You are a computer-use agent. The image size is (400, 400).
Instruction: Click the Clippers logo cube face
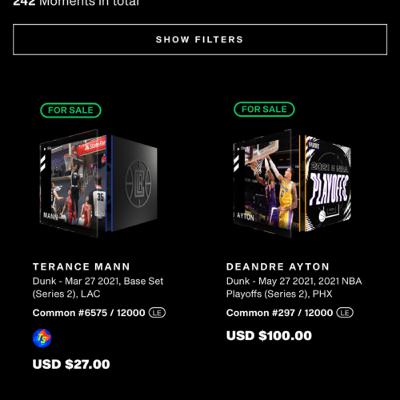pyautogui.click(x=134, y=183)
